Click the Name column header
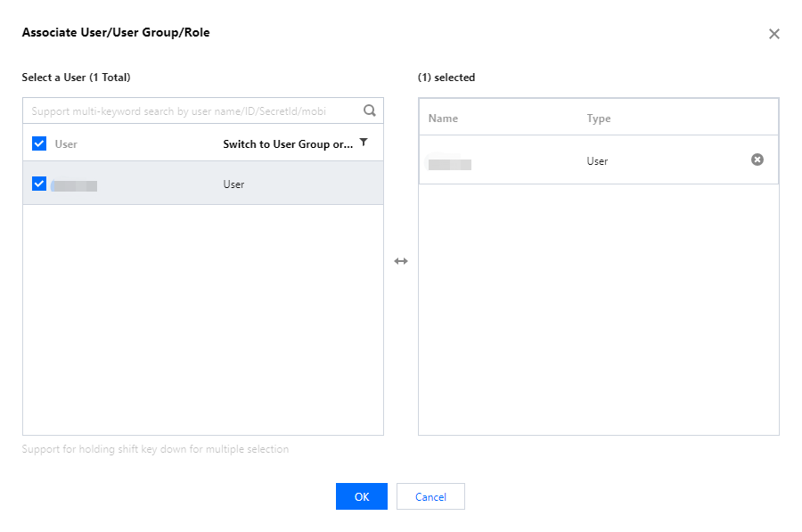 [x=443, y=119]
